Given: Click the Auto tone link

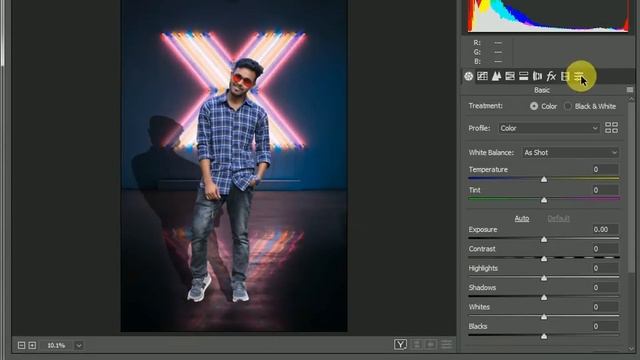Looking at the screenshot, I should pos(522,218).
